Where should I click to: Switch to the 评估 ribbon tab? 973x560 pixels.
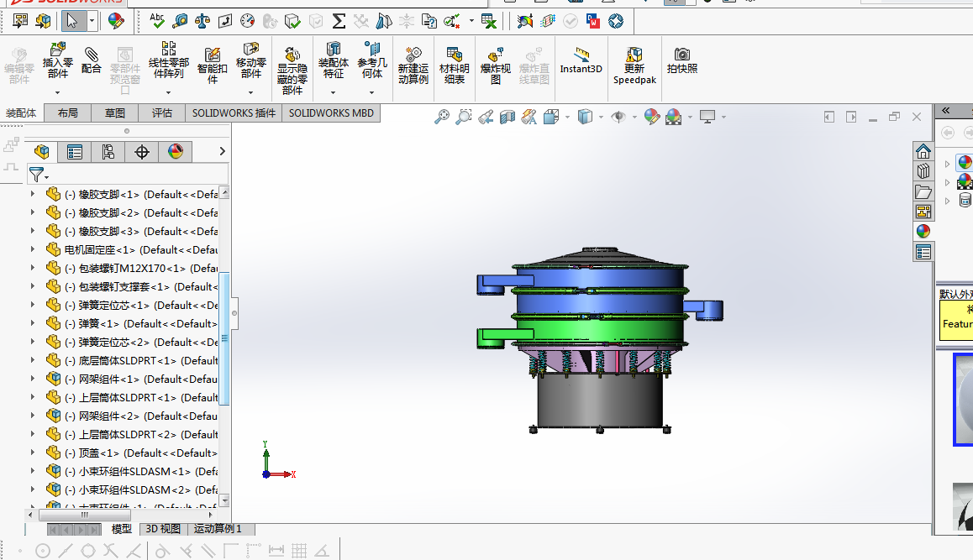161,113
